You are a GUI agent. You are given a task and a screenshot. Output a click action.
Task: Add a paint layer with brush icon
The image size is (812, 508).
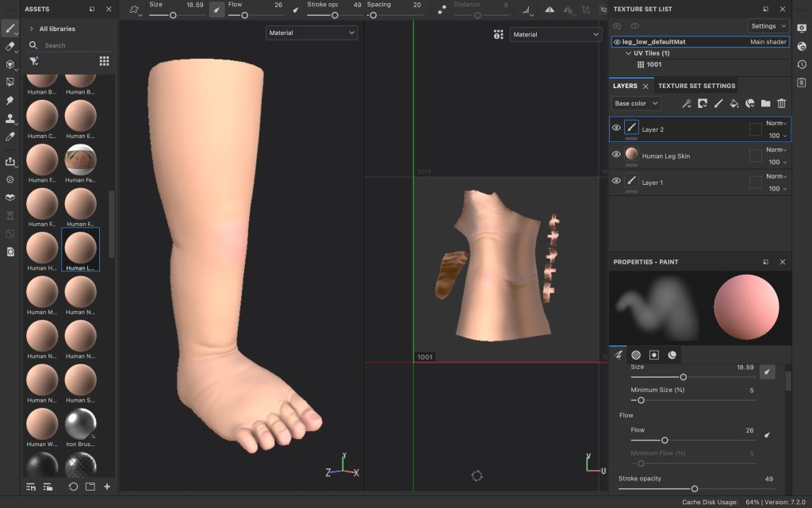coord(718,104)
